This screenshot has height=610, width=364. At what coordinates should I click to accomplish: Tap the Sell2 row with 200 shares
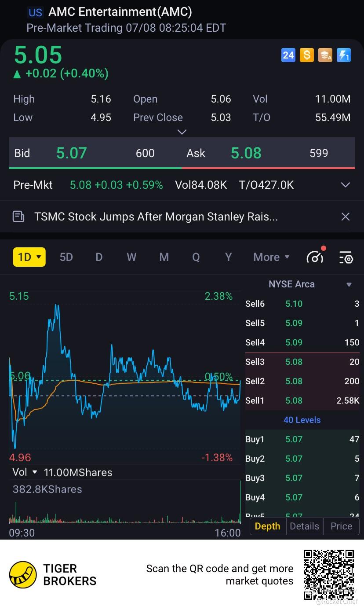pyautogui.click(x=302, y=381)
